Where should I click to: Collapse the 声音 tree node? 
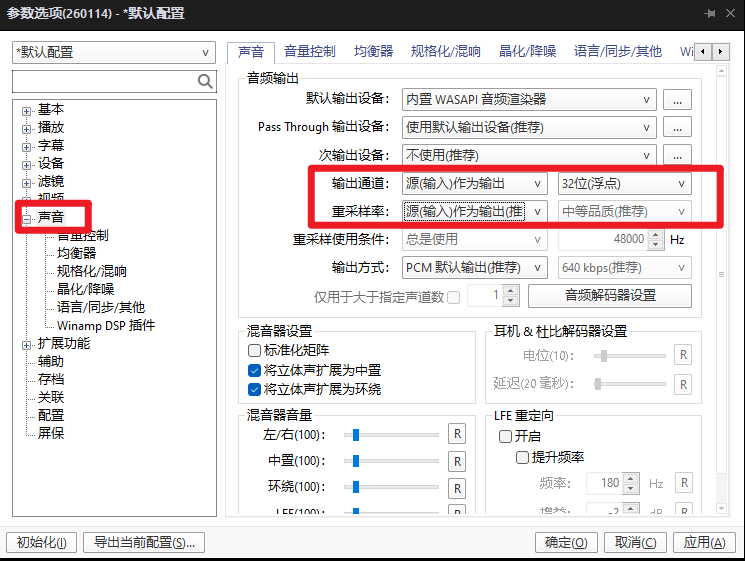pos(26,219)
